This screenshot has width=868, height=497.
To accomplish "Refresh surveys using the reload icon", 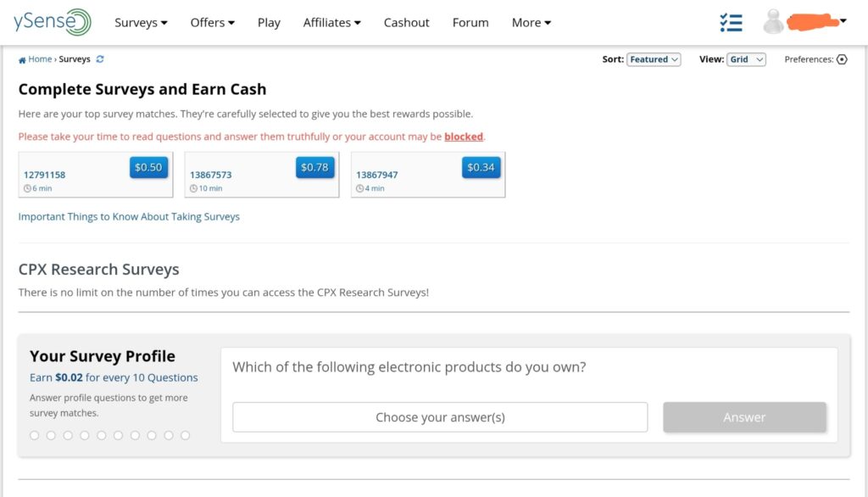I will point(100,59).
